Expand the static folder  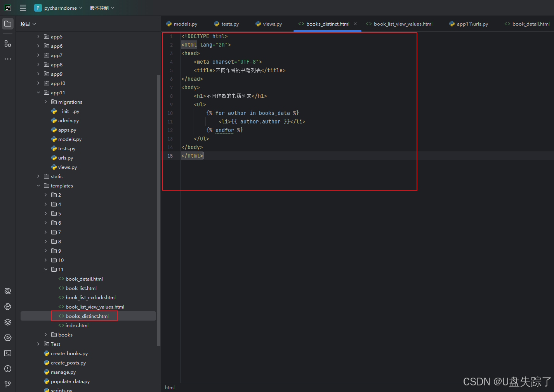[x=38, y=176]
